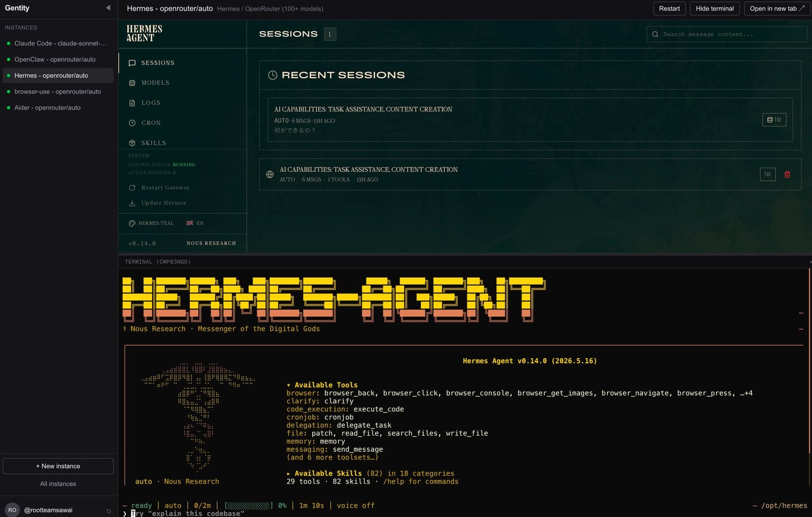Image resolution: width=812 pixels, height=517 pixels.
Task: Expand the Available Skills section in the terminal
Action: pyautogui.click(x=370, y=473)
